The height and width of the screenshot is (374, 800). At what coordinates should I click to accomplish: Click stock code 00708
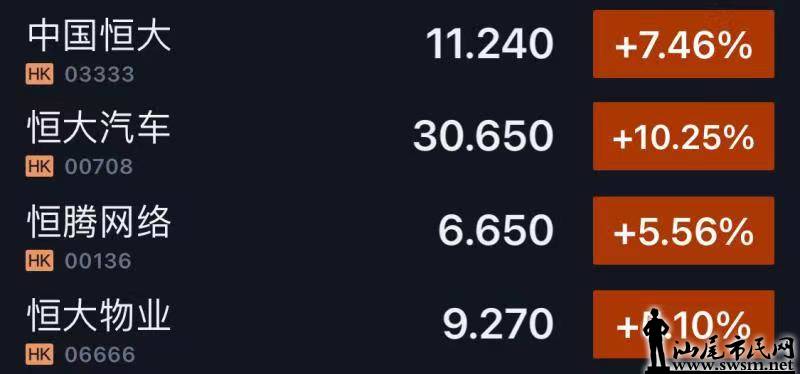coord(99,167)
